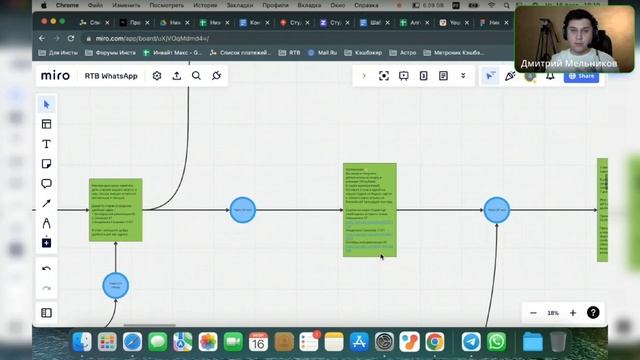This screenshot has height=360, width=640.
Task: Open the voting/timer icon
Action: (x=424, y=76)
